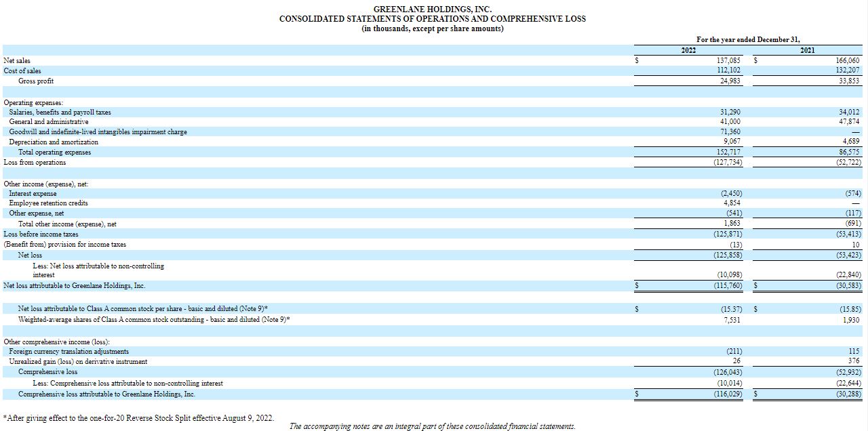Click the 2022 net sales value 137,085
The image size is (868, 431).
click(x=729, y=61)
